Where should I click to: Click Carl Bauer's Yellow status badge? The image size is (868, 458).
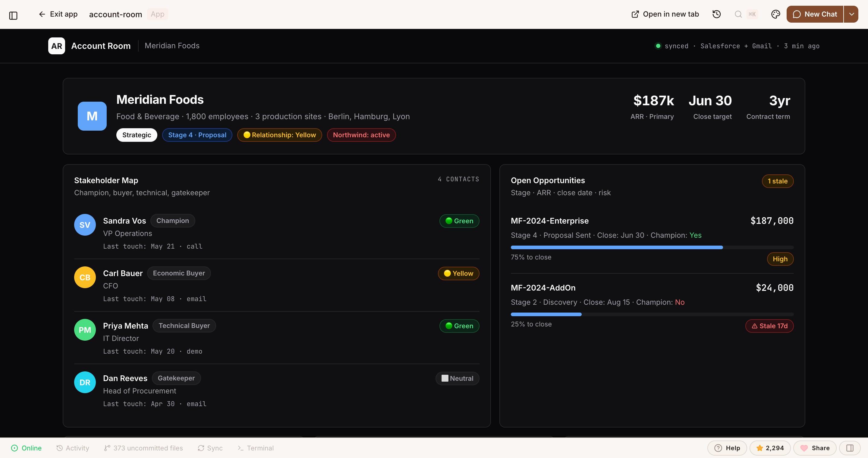pos(458,274)
